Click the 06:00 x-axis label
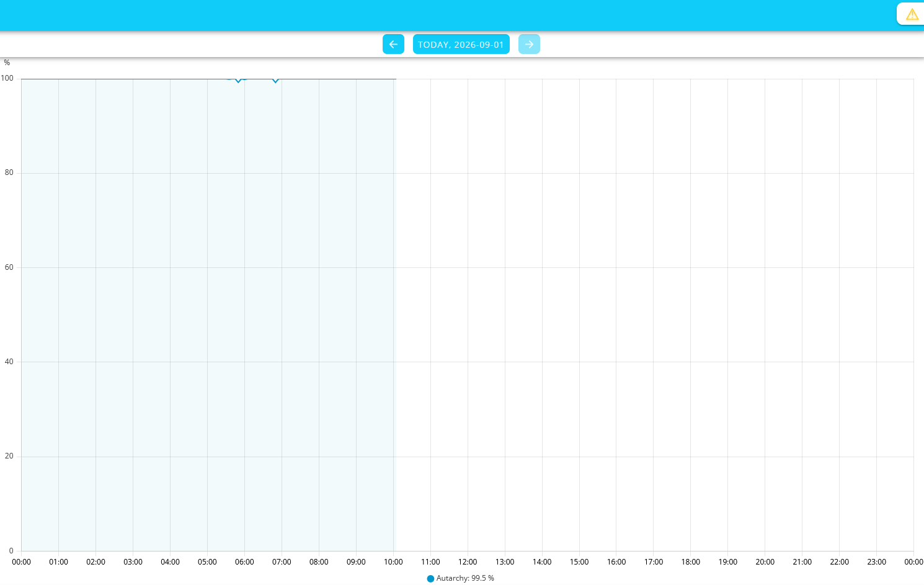Viewport: 924px width, 585px height. pyautogui.click(x=244, y=562)
